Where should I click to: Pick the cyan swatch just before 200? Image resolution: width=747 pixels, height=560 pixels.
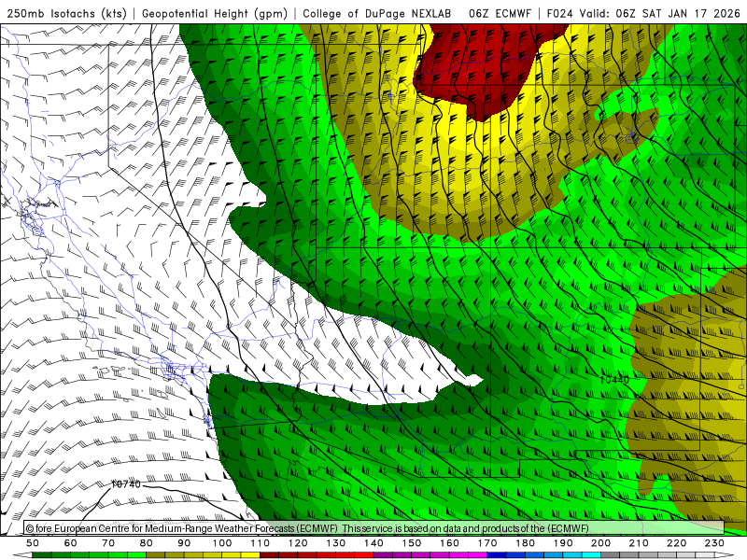(x=591, y=555)
